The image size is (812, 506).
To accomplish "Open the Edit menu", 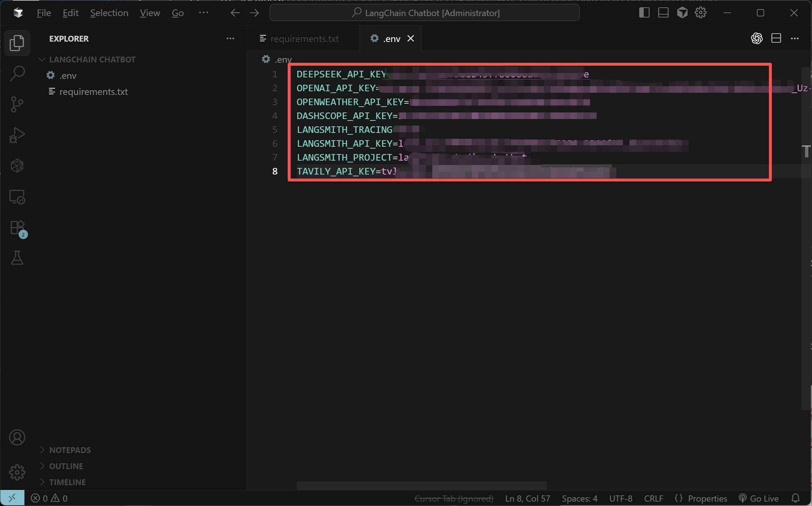I will (x=70, y=13).
